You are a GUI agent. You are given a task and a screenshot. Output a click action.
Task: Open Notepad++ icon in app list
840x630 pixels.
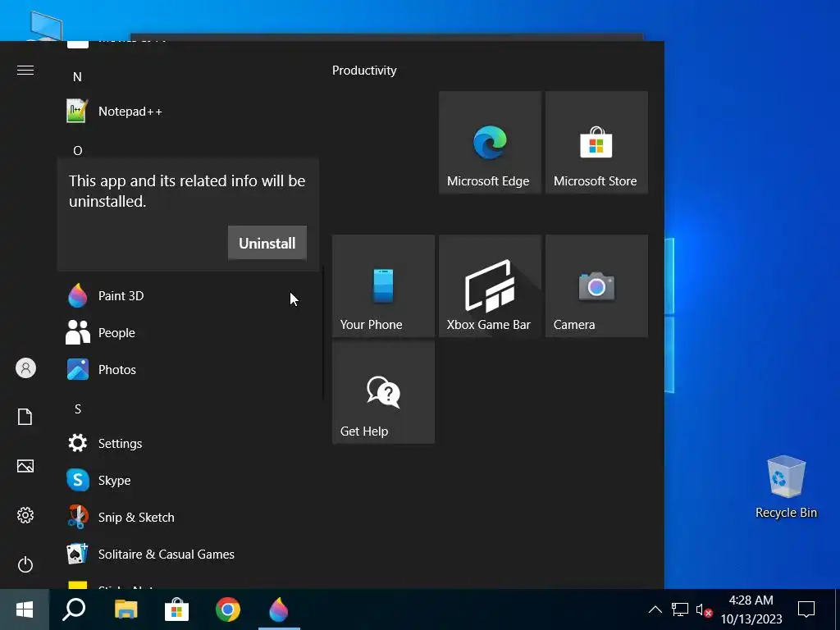[77, 112]
